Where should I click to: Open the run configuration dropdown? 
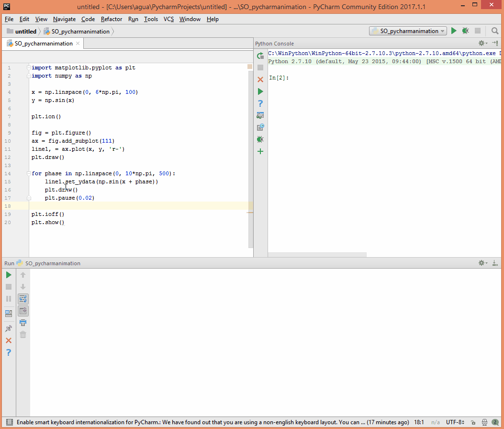[407, 30]
